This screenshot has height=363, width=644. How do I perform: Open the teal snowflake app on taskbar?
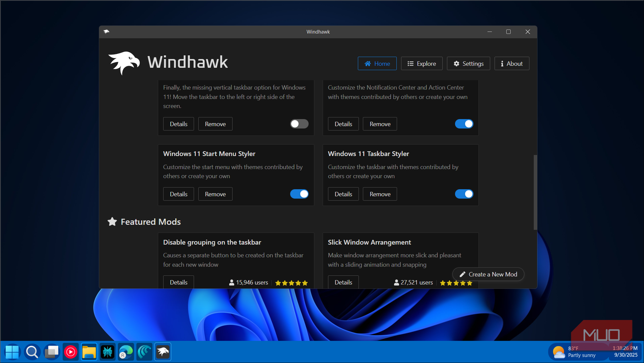pyautogui.click(x=108, y=352)
